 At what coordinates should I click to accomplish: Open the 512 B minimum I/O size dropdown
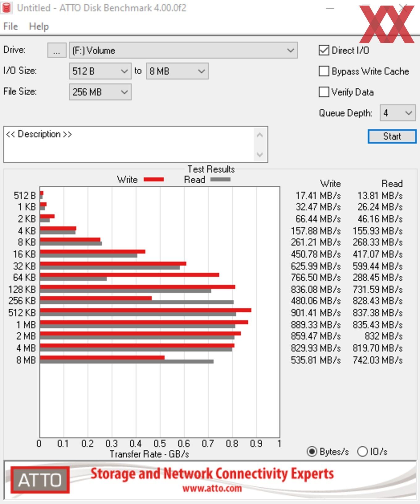(x=100, y=71)
